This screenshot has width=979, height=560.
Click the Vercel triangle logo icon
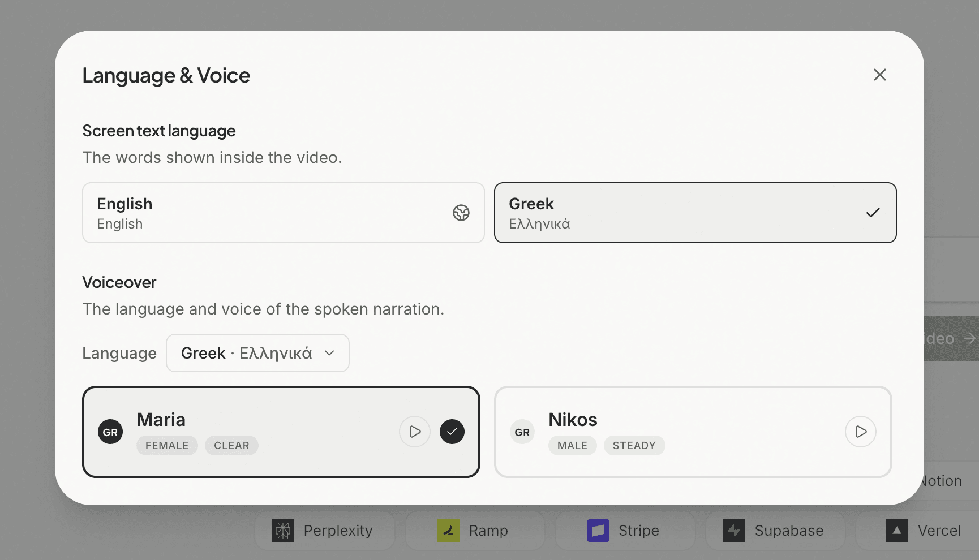(x=897, y=531)
